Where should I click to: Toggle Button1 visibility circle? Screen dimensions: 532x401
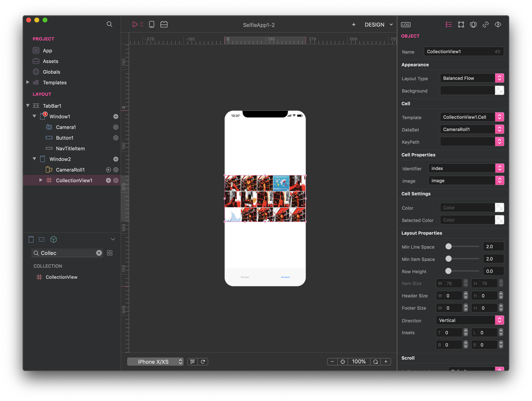pyautogui.click(x=116, y=138)
